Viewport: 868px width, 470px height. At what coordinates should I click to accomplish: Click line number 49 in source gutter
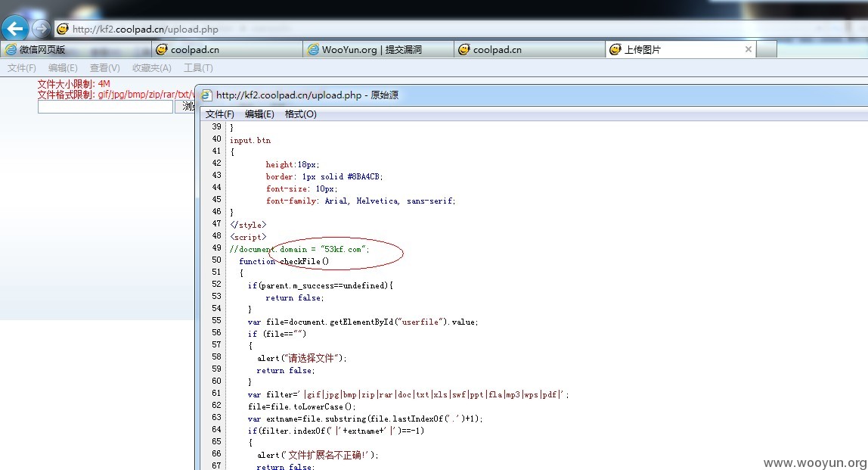pyautogui.click(x=216, y=247)
